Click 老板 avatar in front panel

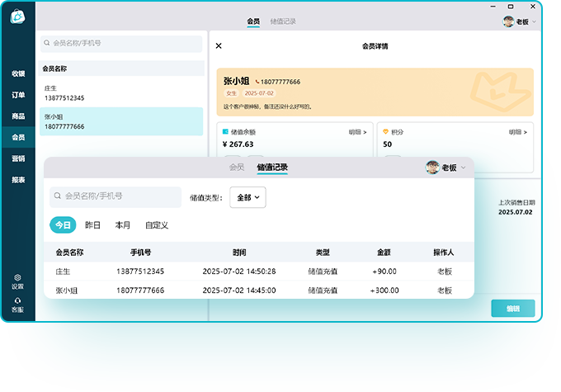pos(432,168)
